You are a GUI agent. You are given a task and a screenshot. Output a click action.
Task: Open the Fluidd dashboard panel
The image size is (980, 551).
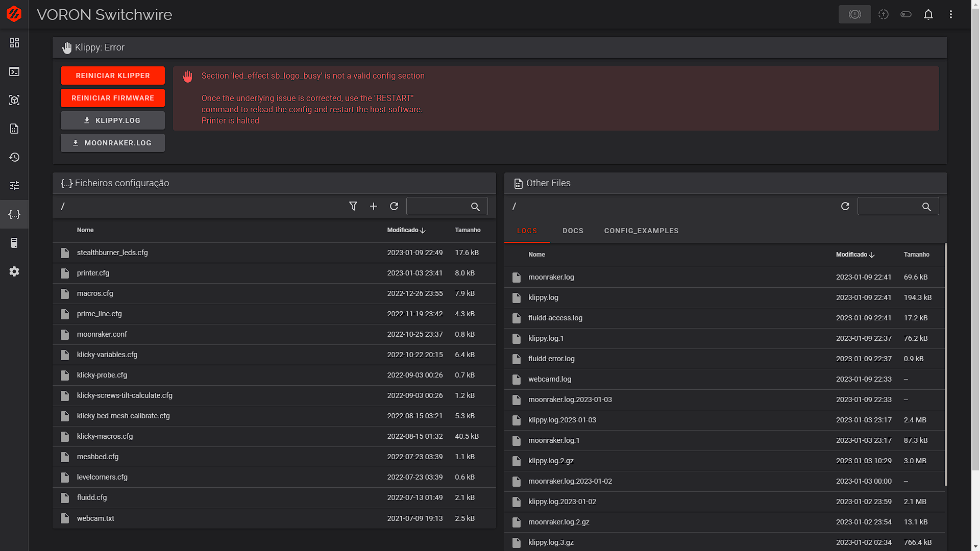coord(14,43)
